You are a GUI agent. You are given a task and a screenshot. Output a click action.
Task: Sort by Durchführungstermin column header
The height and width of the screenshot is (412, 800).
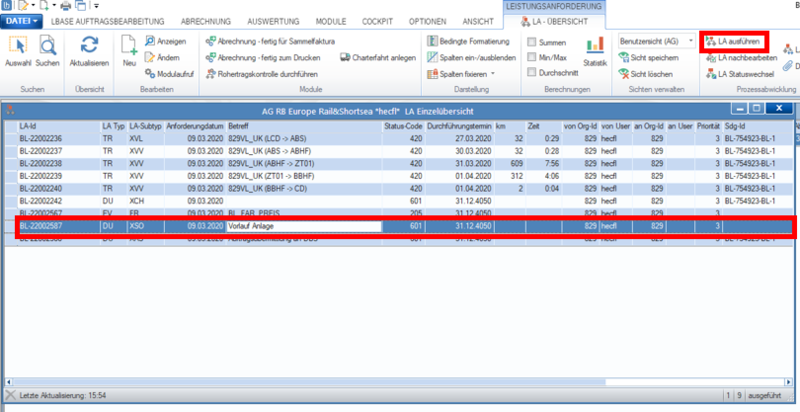click(459, 126)
